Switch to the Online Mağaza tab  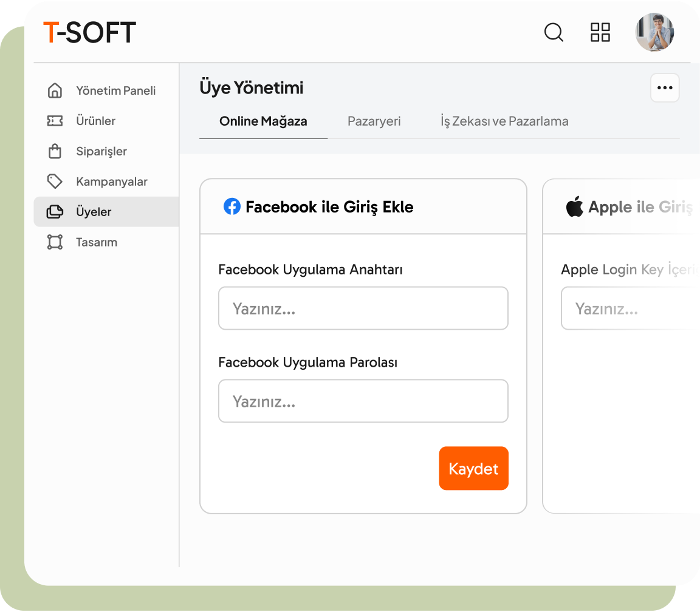(263, 121)
